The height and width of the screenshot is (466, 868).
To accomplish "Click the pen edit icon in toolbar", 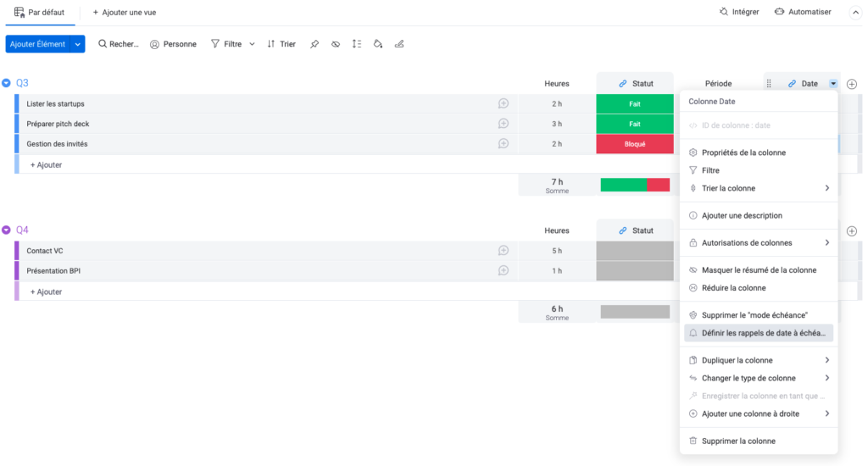I will pyautogui.click(x=399, y=44).
